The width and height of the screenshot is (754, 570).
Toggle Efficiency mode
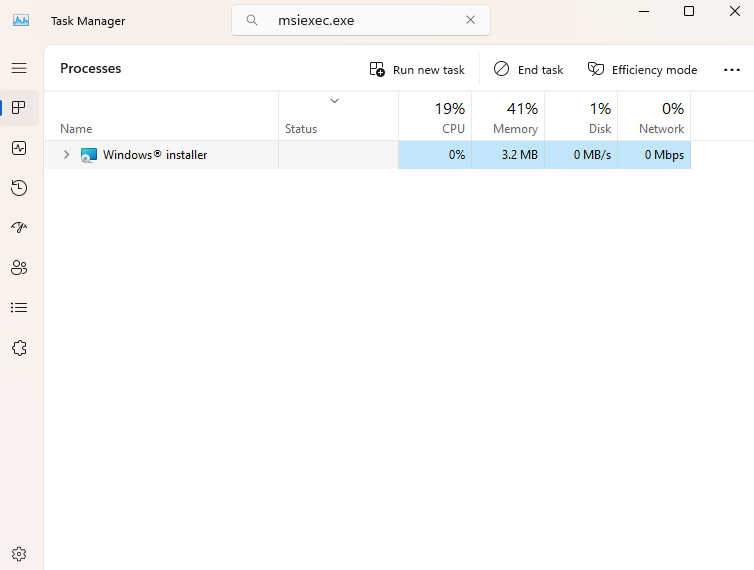[642, 70]
